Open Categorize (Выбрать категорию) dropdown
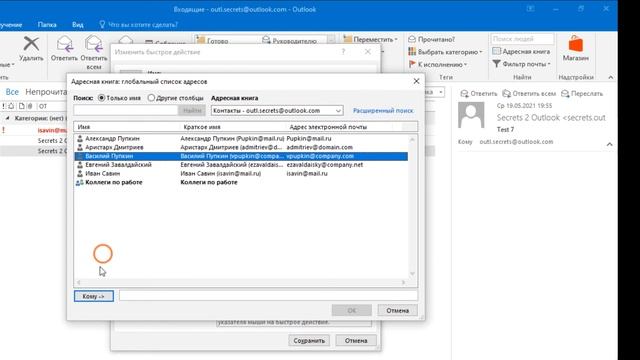Image resolution: width=640 pixels, height=360 pixels. pos(445,52)
